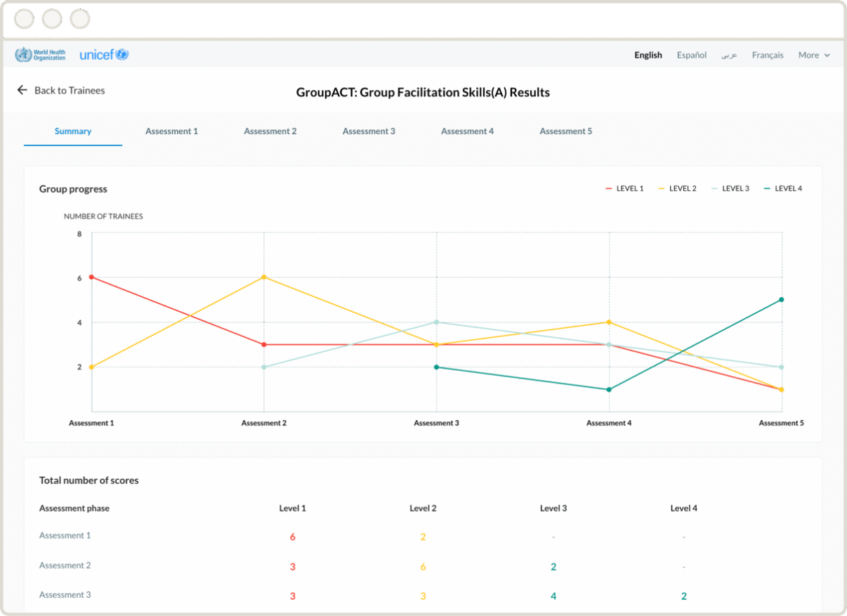Select English language option
This screenshot has height=616, width=847.
pyautogui.click(x=648, y=55)
